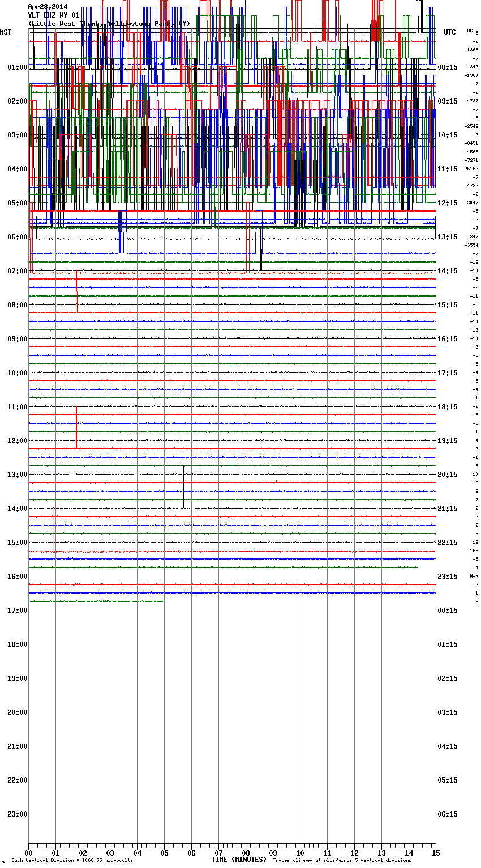The height and width of the screenshot is (868, 481).
Task: Select the 19:00 MST hour label
Action: click(x=18, y=678)
